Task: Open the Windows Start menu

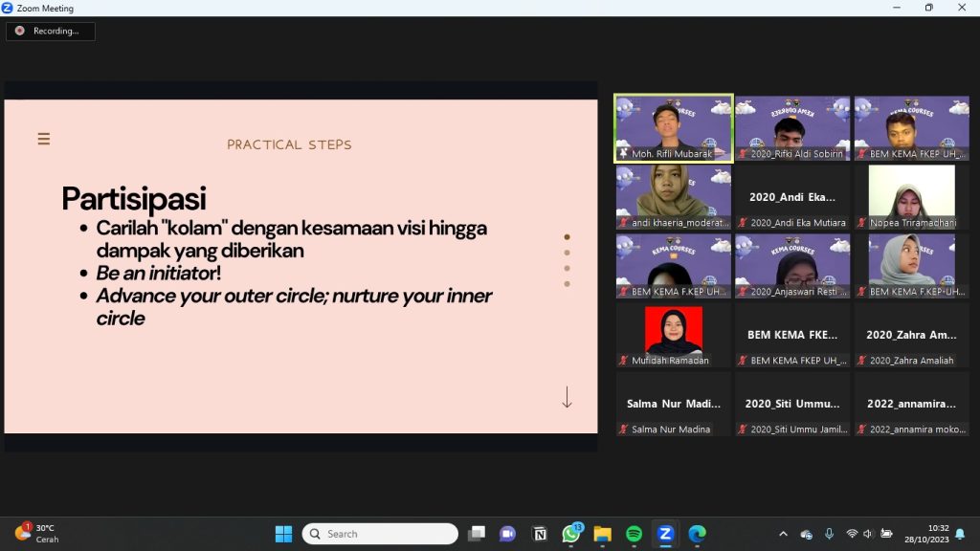Action: (284, 534)
